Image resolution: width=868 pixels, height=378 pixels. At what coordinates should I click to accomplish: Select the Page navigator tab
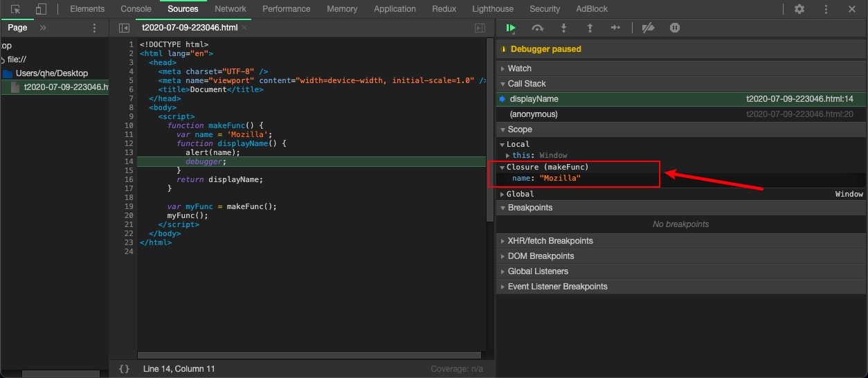click(17, 28)
